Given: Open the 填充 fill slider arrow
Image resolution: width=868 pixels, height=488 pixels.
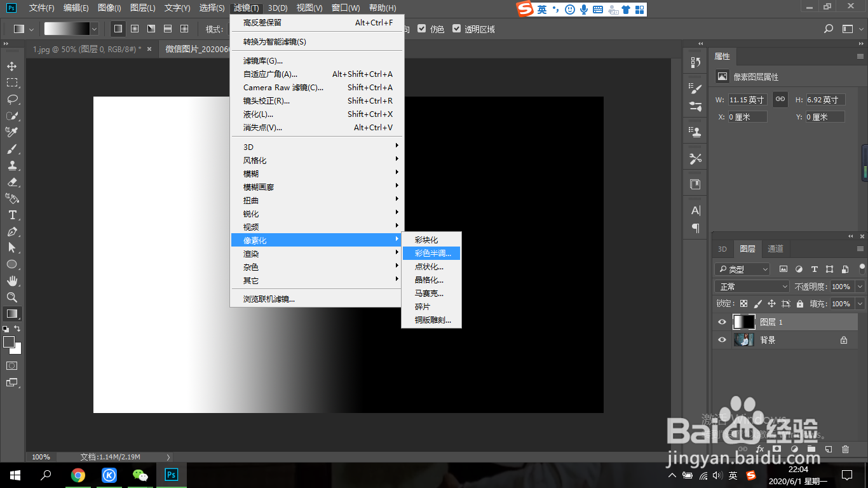Looking at the screenshot, I should [x=860, y=304].
